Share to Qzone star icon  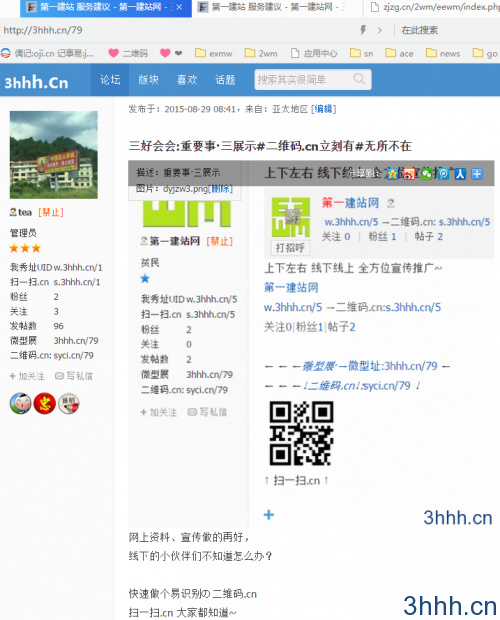click(392, 174)
